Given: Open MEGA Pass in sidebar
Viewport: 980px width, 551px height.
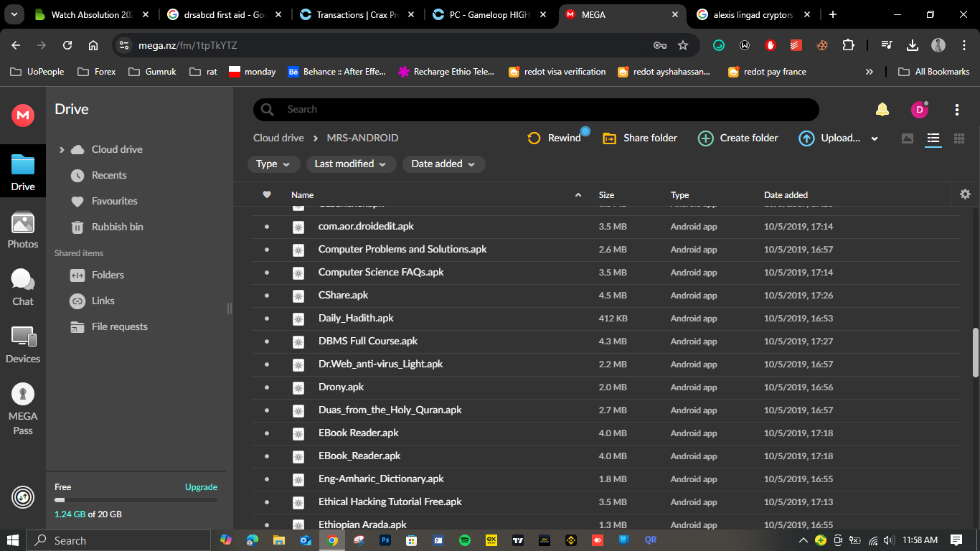Looking at the screenshot, I should coord(23,408).
